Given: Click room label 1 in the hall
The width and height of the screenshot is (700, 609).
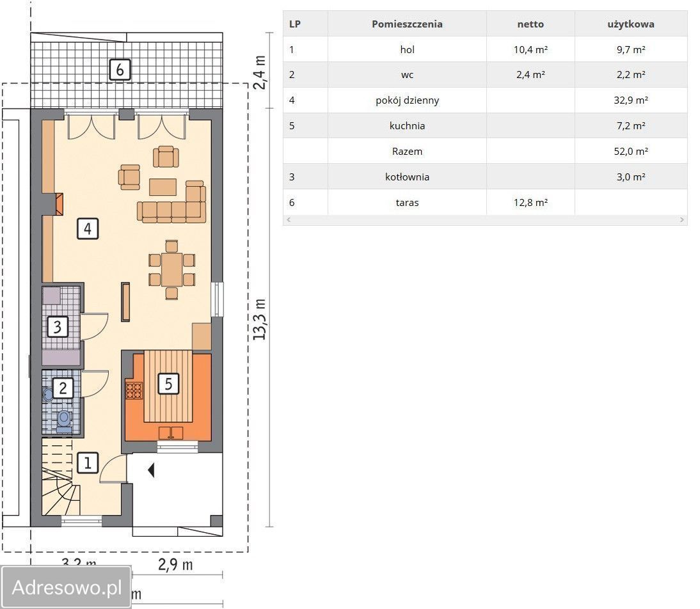Looking at the screenshot, I should (88, 463).
